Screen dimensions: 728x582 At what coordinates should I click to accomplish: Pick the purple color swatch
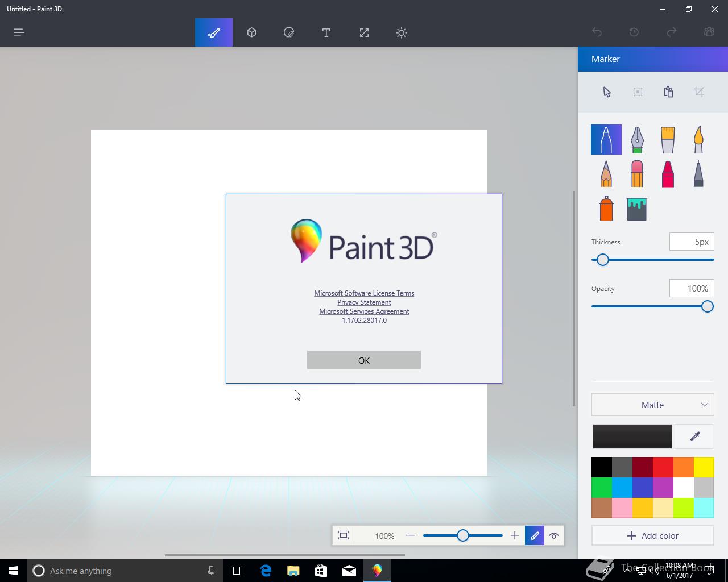663,488
